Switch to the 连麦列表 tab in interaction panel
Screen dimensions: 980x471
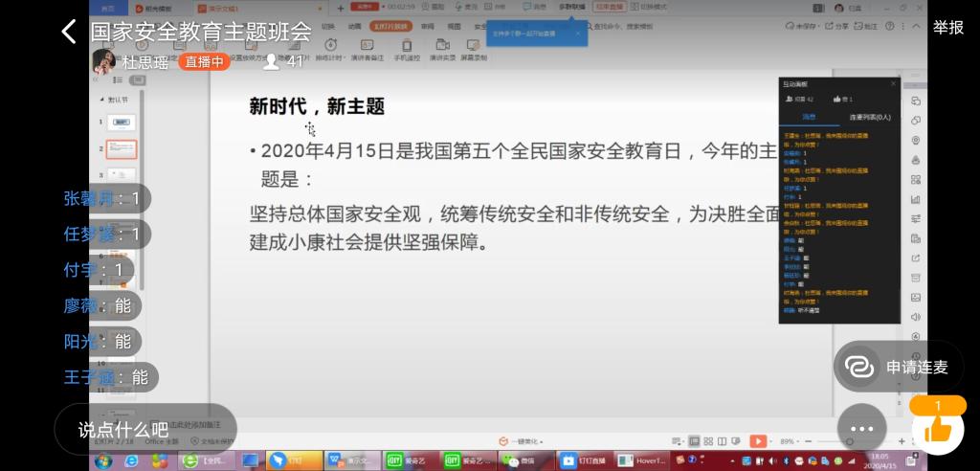869,117
